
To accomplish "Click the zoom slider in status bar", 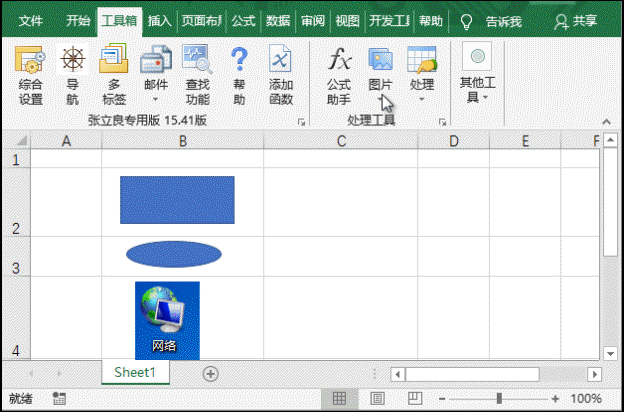I will pos(499,398).
